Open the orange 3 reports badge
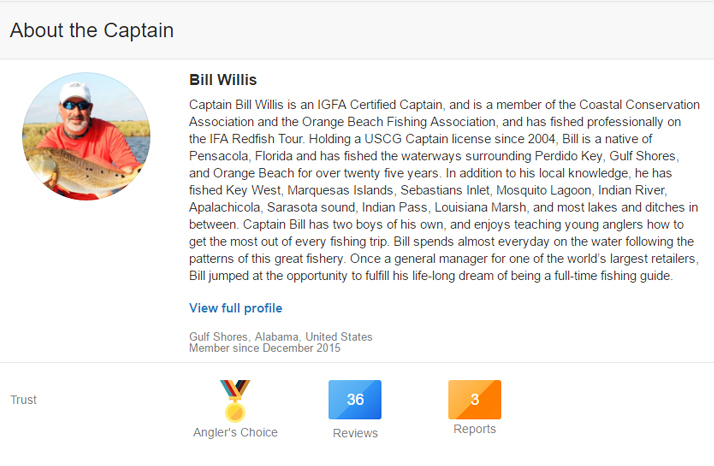The image size is (714, 466). [x=474, y=399]
